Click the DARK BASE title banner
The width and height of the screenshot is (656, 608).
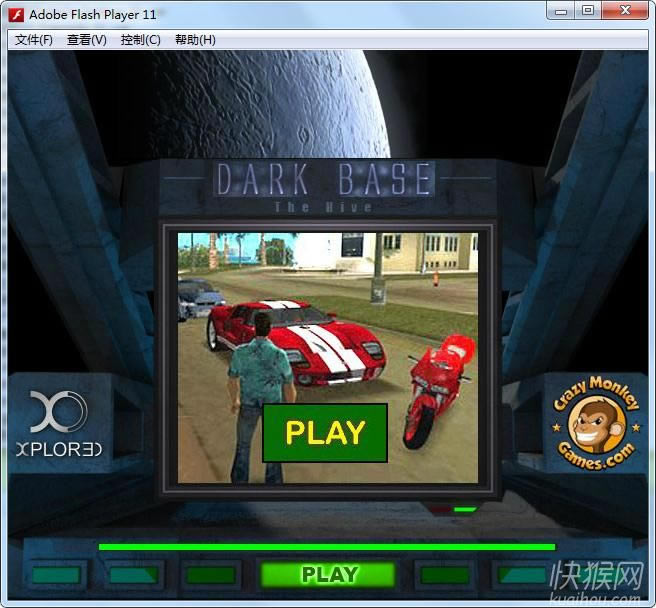point(325,180)
